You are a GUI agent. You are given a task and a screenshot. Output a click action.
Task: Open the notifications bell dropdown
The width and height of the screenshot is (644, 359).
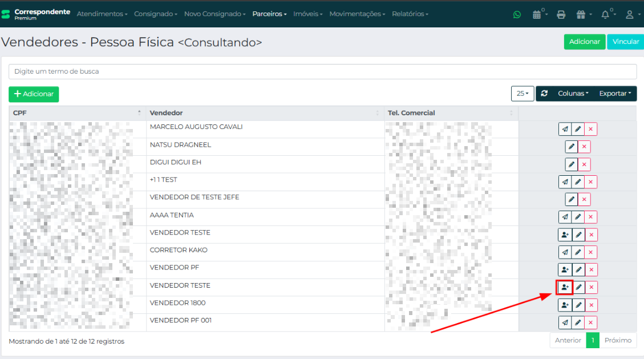tap(607, 15)
